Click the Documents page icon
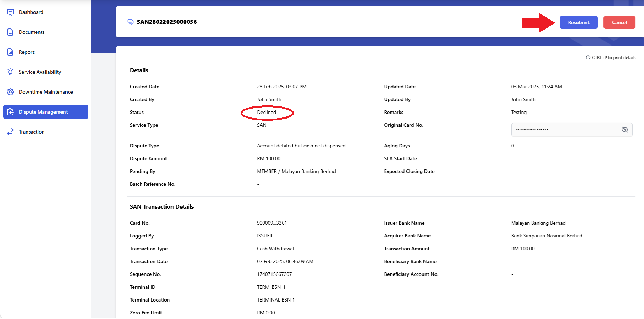Image resolution: width=644 pixels, height=319 pixels. click(10, 32)
